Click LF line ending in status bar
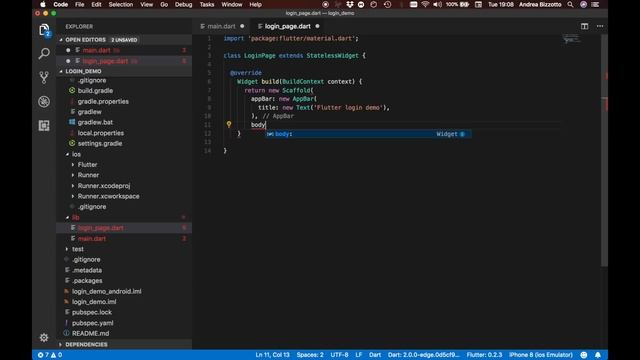Image resolution: width=640 pixels, height=360 pixels. [x=358, y=355]
